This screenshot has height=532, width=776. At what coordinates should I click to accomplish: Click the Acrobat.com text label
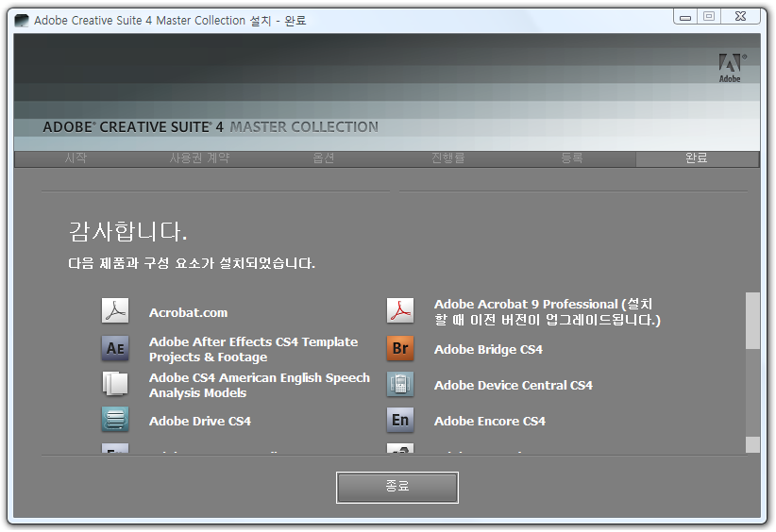189,313
